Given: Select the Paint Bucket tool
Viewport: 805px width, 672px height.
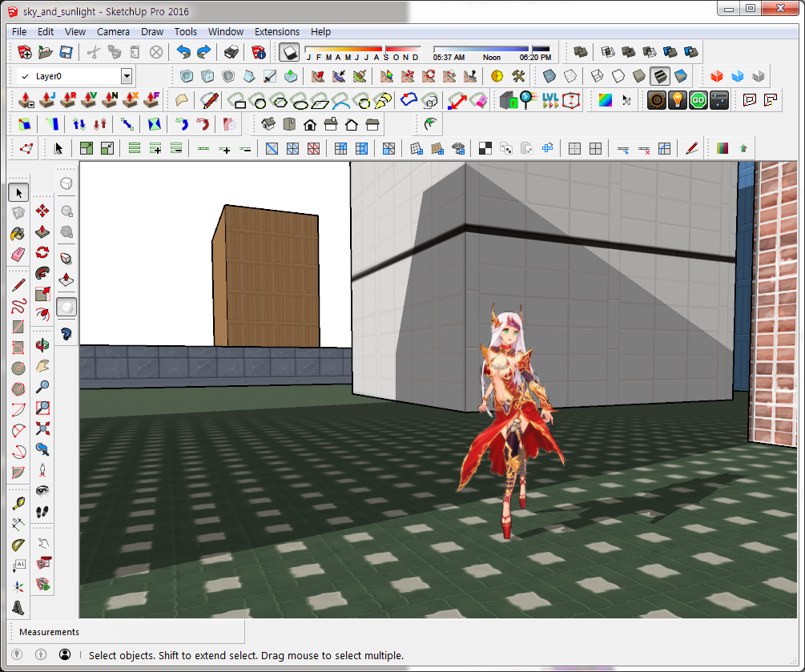Looking at the screenshot, I should [x=18, y=234].
